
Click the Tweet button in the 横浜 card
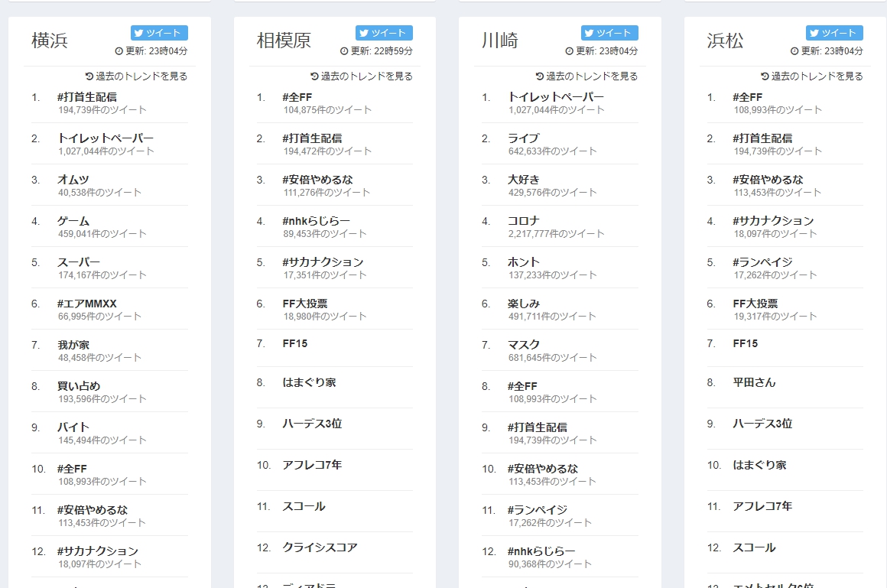159,33
